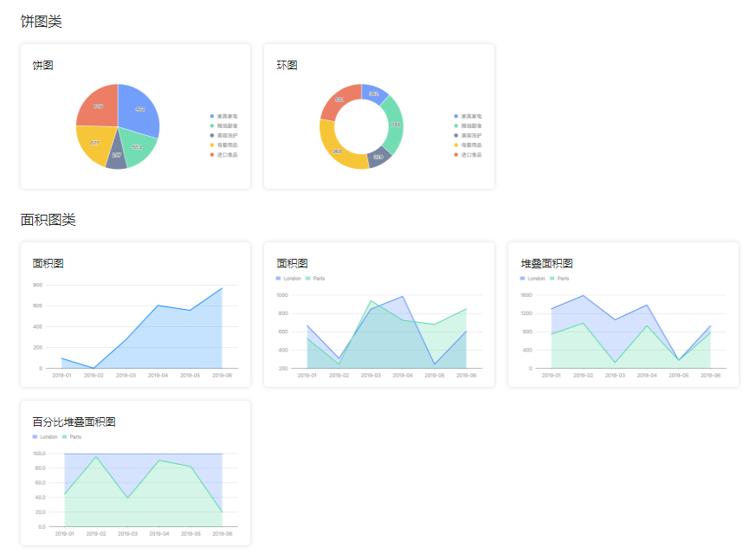Click the 100.0 y-axis value in 百分比堆叠面积图
756x560 pixels.
point(39,454)
